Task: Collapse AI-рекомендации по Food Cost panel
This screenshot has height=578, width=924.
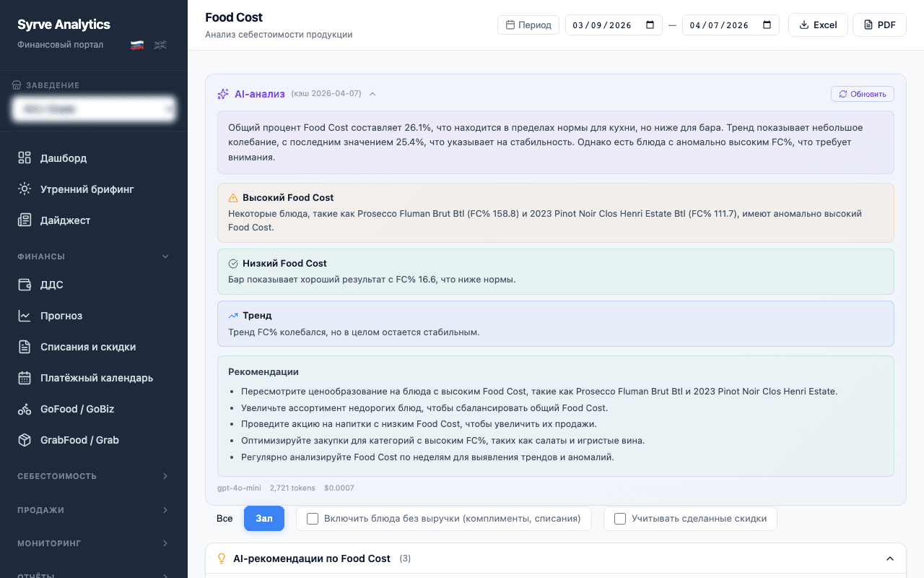Action: point(890,558)
